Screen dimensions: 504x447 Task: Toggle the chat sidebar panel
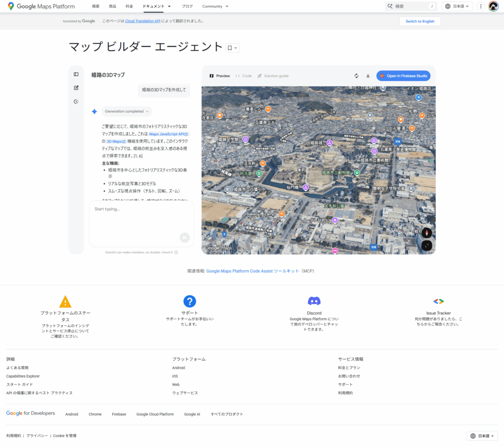(76, 74)
